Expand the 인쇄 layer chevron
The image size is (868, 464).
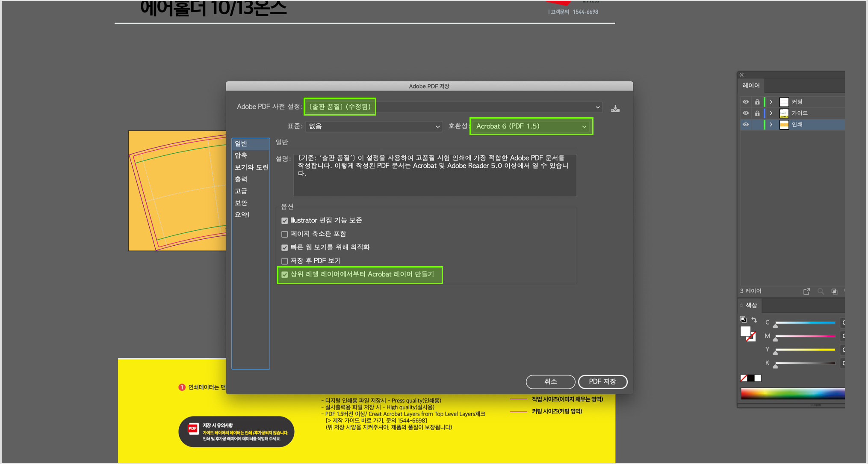click(771, 125)
